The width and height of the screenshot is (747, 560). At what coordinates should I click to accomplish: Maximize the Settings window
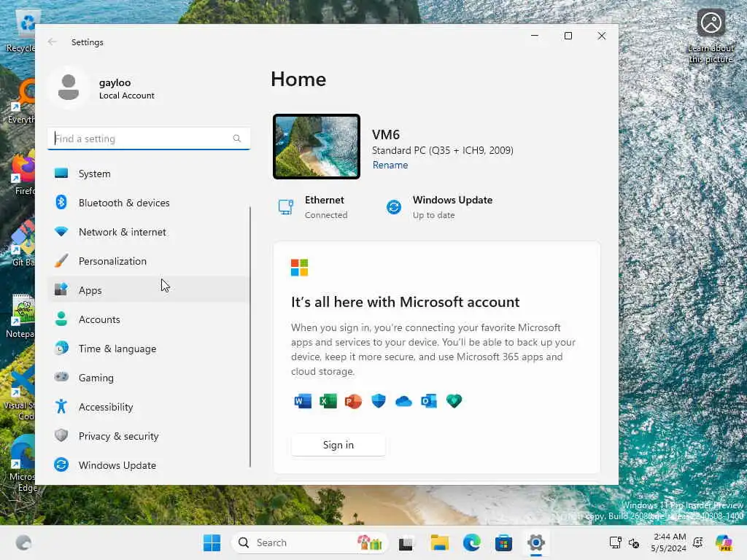click(x=568, y=36)
